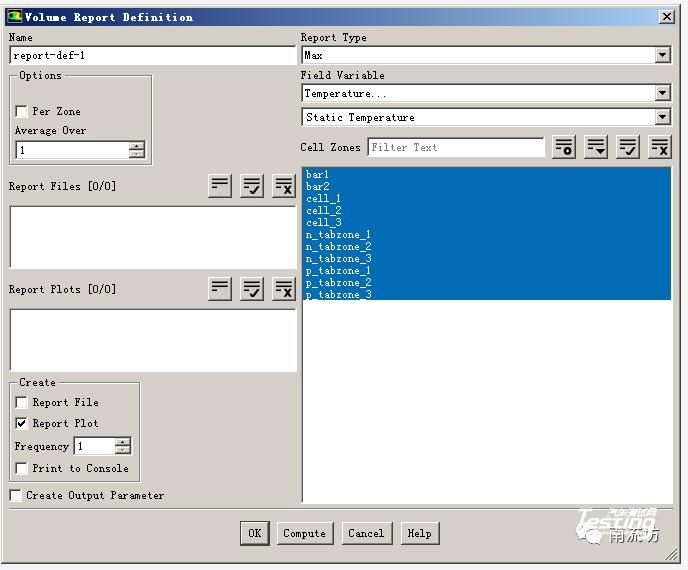688x570 pixels.
Task: Select cell_3 zone
Action: tap(487, 222)
